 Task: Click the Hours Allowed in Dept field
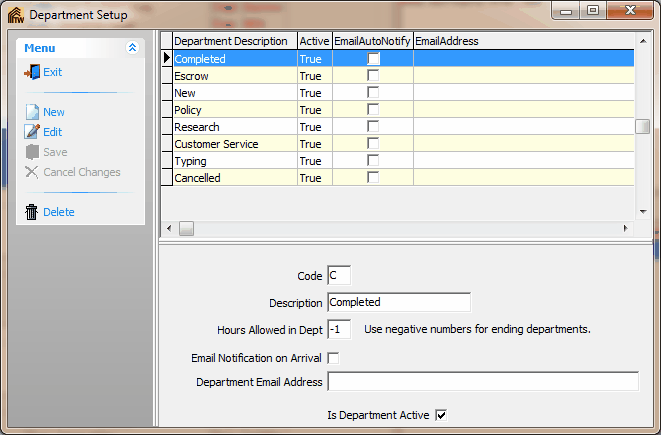(338, 329)
